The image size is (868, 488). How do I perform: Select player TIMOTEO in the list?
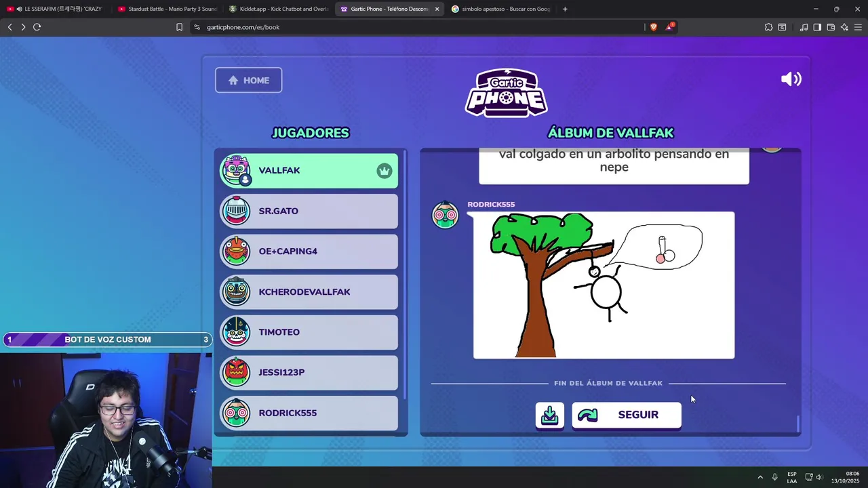coord(309,332)
